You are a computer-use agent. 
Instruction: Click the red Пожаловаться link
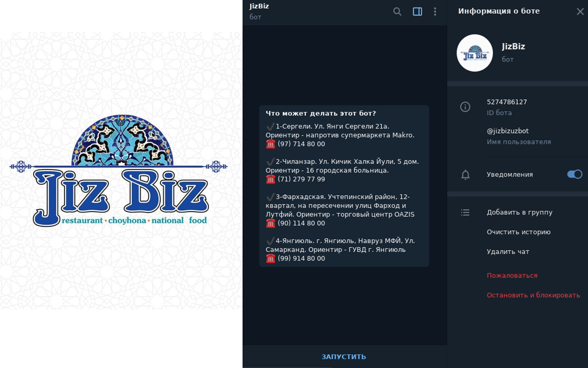[512, 276]
